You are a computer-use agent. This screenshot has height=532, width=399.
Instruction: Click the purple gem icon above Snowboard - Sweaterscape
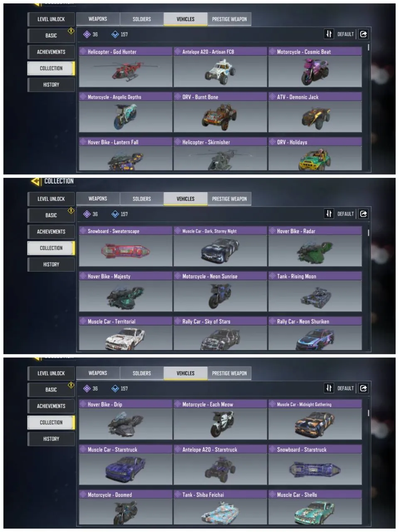point(87,214)
